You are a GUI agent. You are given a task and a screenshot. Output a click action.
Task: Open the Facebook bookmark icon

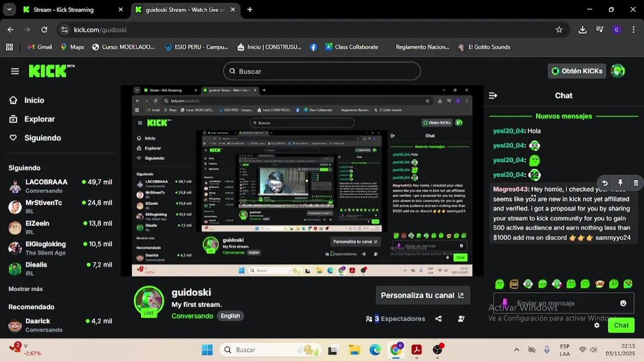pyautogui.click(x=313, y=47)
